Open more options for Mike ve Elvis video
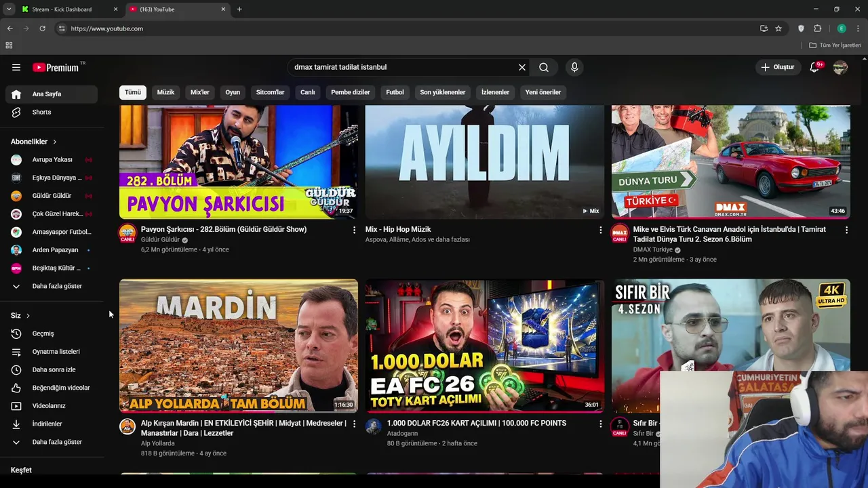868x488 pixels. tap(846, 230)
